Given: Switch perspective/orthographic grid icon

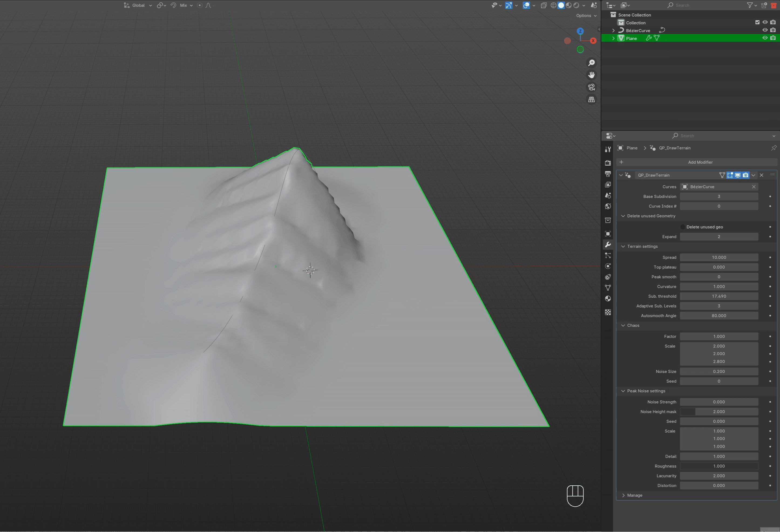Looking at the screenshot, I should [591, 100].
